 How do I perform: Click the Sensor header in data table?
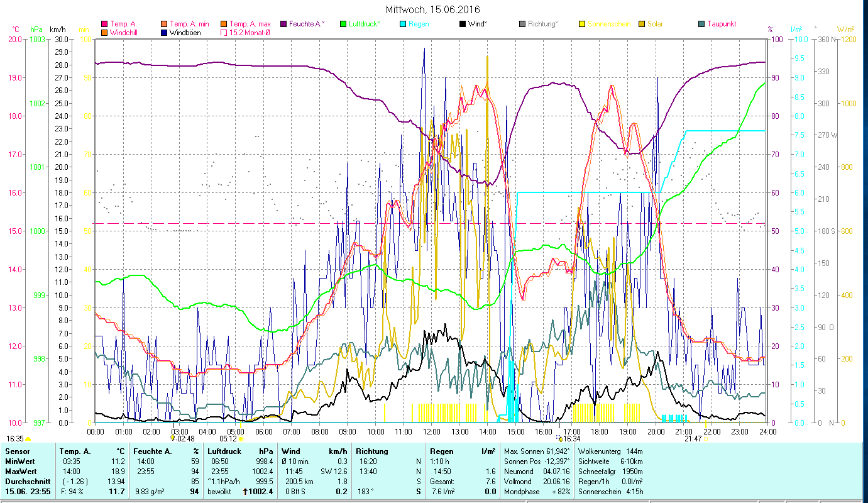coord(17,451)
